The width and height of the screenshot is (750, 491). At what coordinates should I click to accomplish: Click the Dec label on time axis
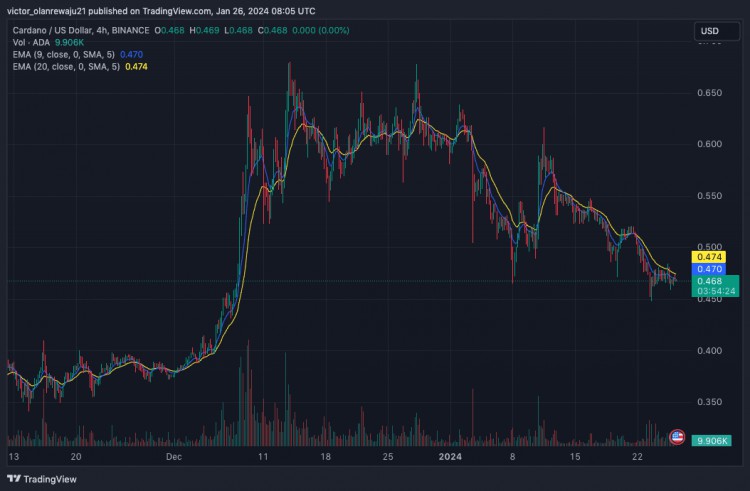[x=174, y=457]
